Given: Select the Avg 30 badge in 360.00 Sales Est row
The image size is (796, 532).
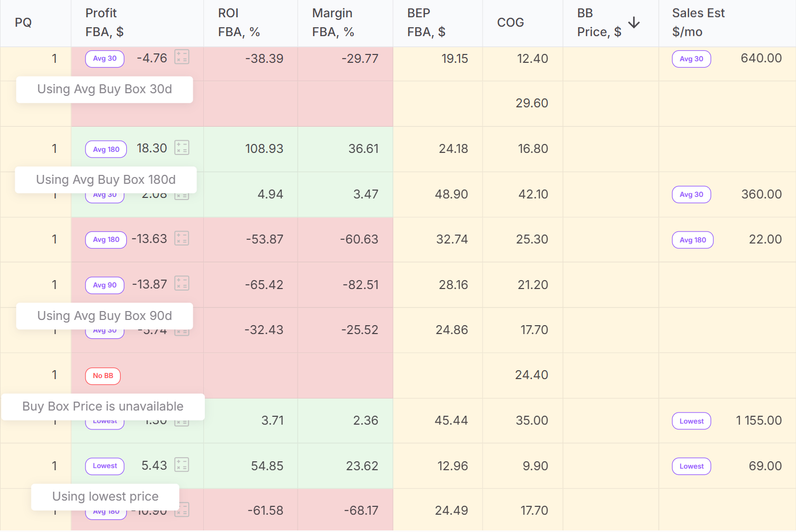Looking at the screenshot, I should pyautogui.click(x=691, y=194).
